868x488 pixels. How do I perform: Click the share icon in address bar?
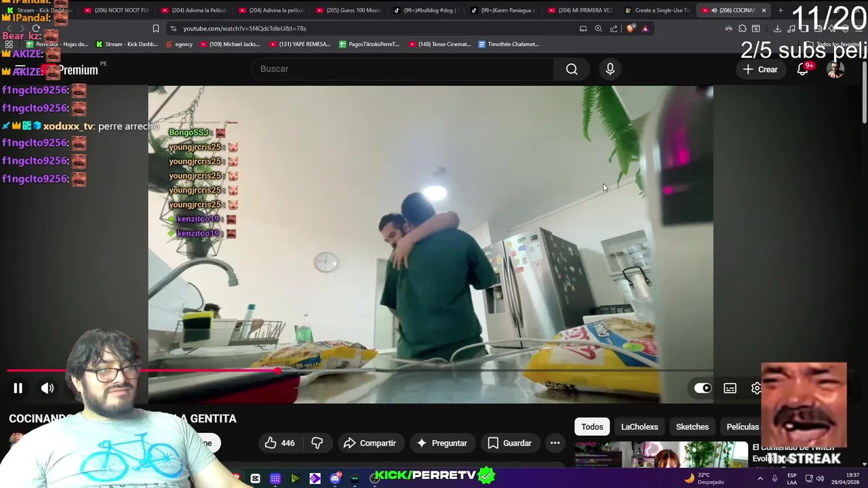tap(614, 28)
